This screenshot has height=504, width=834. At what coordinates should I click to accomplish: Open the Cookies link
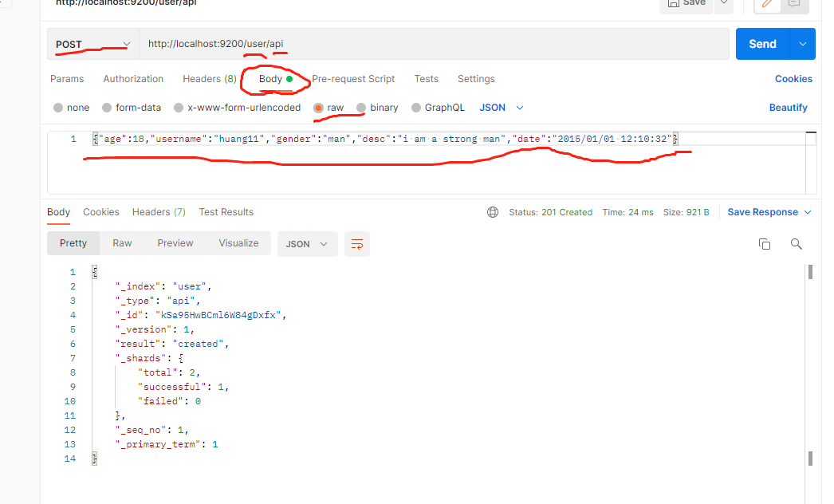793,79
